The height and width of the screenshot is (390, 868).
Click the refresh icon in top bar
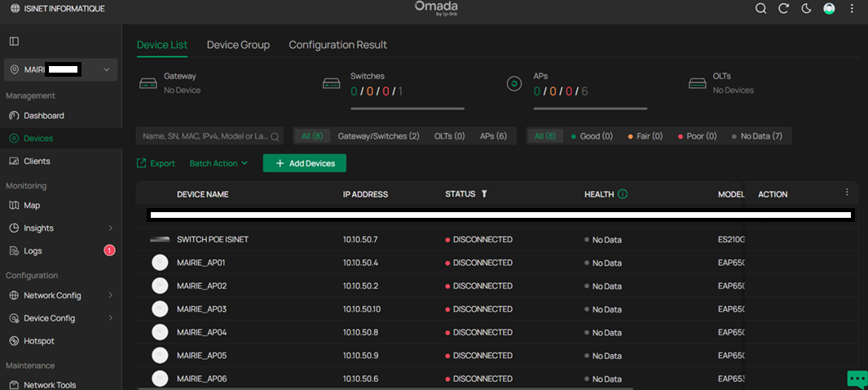point(784,8)
